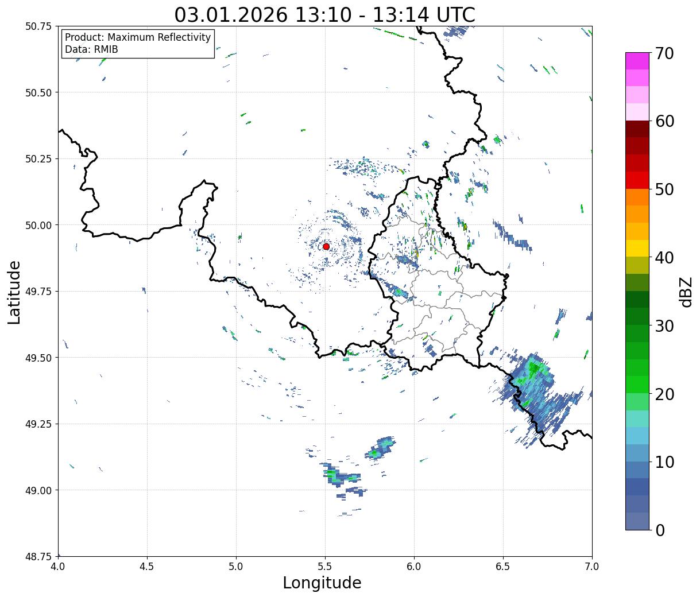Click the longitude tick label 4.5
The height and width of the screenshot is (597, 700).
pos(147,566)
